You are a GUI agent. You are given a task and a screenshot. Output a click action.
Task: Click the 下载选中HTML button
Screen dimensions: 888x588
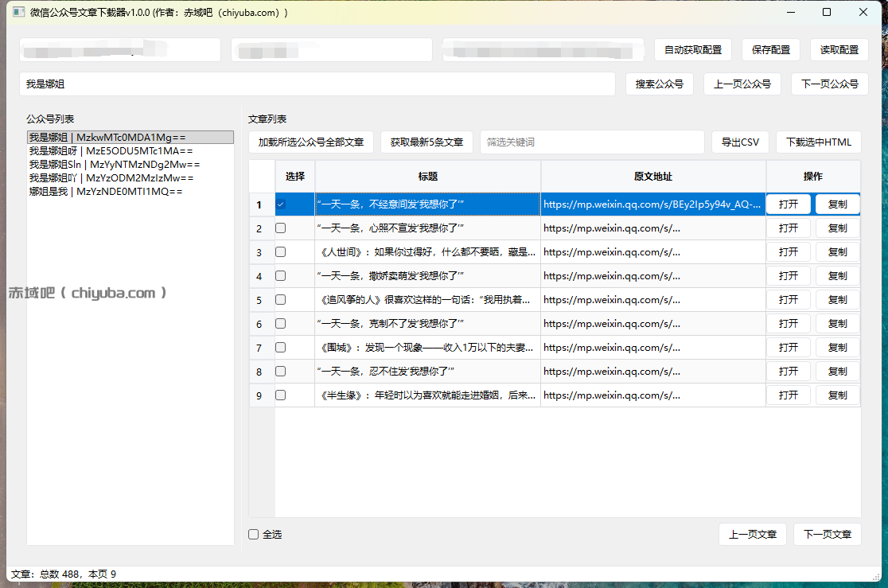click(x=820, y=142)
